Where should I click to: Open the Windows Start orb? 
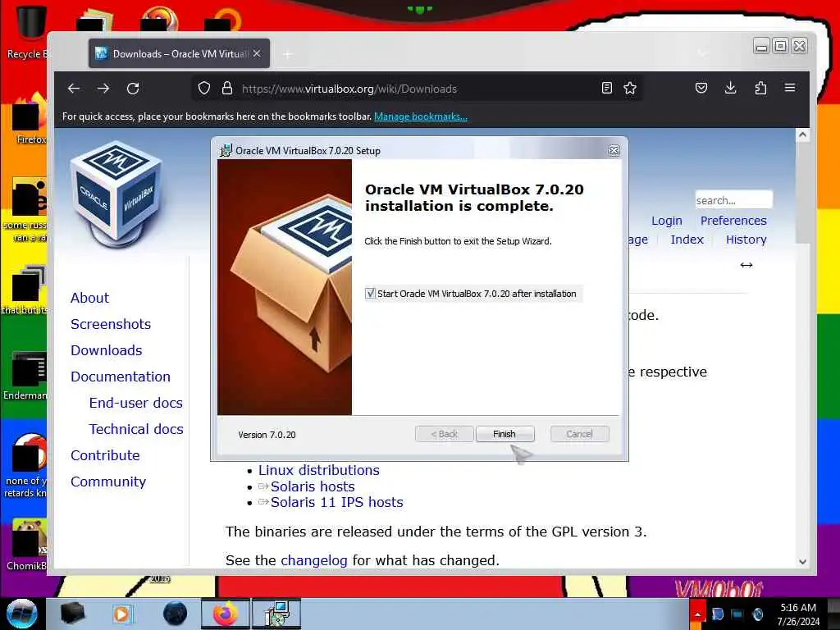(x=22, y=614)
